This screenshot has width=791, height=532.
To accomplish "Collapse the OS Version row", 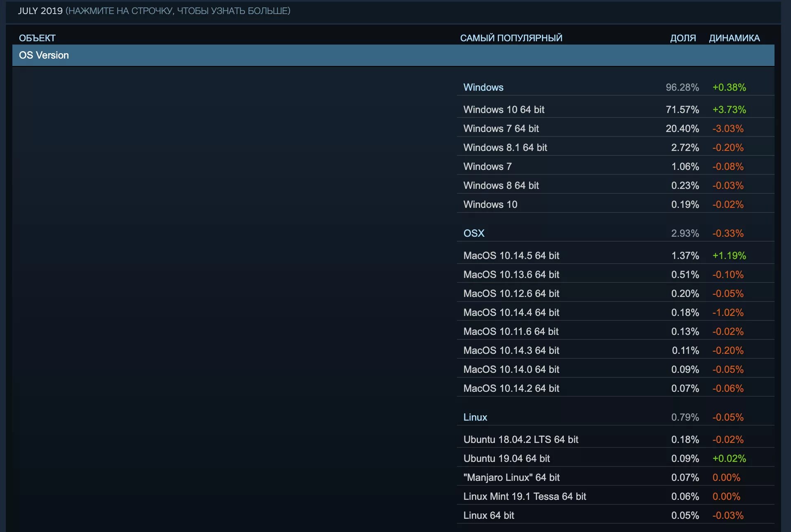I will [393, 55].
